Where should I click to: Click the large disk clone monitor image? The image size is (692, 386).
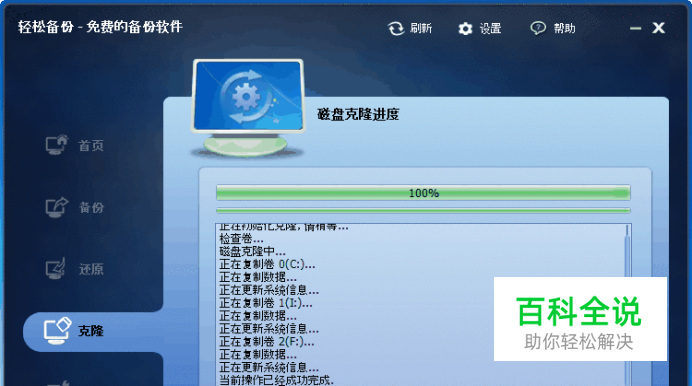(248, 108)
